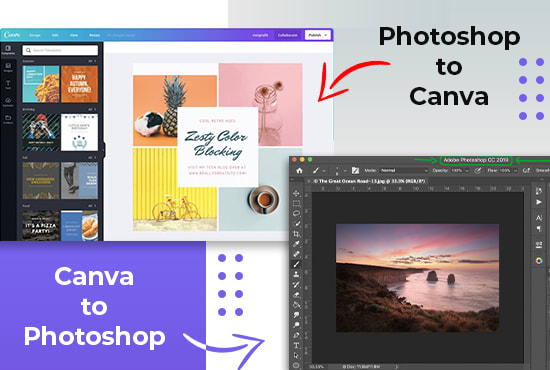Open the Uploads cloud icon in Canva sidebar
Image resolution: width=550 pixels, height=370 pixels.
point(8,102)
